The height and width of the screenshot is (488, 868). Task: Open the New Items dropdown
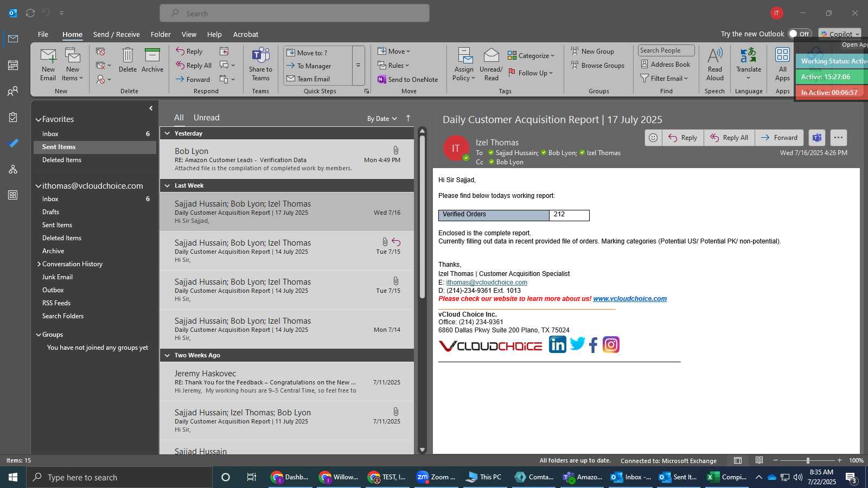pos(73,65)
